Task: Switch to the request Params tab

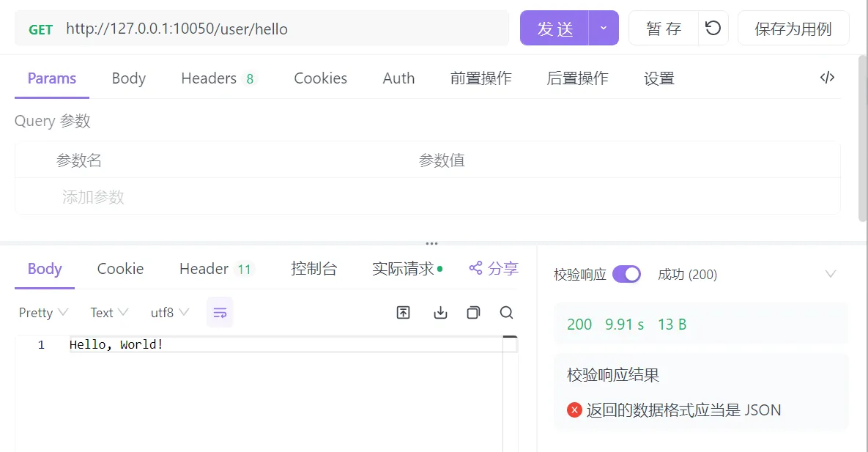Action: tap(52, 78)
